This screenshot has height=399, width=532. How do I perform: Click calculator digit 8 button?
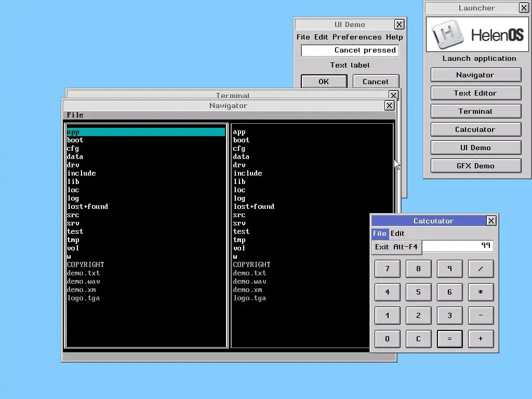418,269
